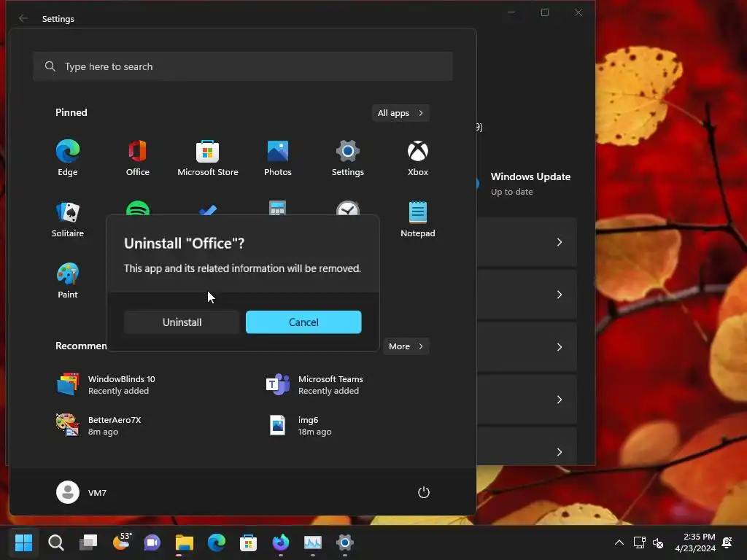Open the performance monitor taskbar app
The image size is (747, 560).
pos(312,542)
